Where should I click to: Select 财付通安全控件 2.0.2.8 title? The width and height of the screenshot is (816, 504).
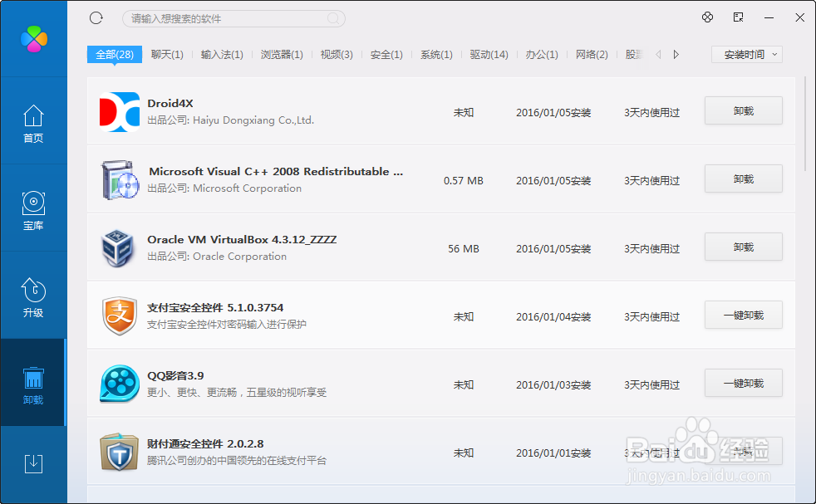(x=205, y=443)
